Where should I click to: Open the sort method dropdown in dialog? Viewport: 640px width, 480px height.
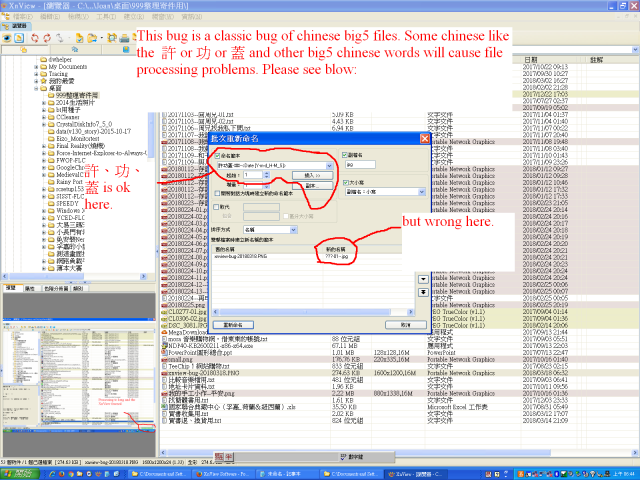(x=293, y=230)
